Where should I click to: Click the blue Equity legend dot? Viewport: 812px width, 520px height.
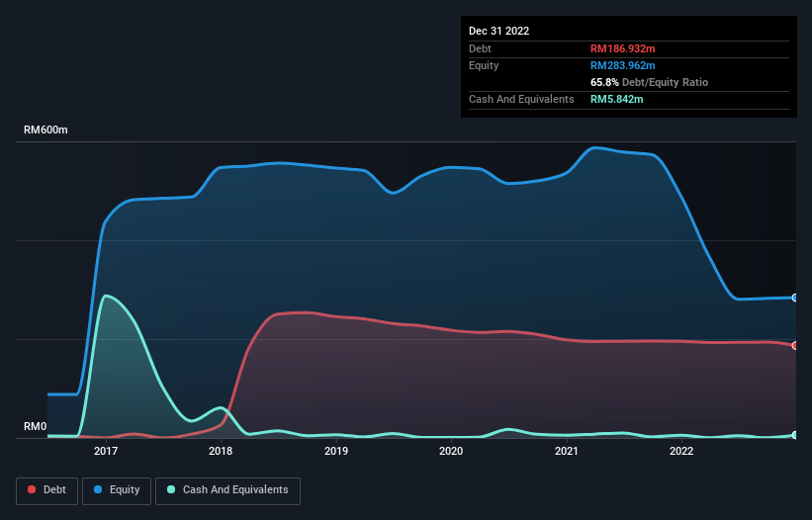point(98,489)
